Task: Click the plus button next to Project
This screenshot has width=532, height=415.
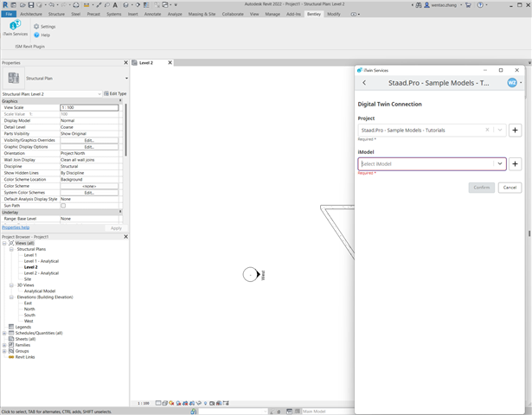Action: 515,130
